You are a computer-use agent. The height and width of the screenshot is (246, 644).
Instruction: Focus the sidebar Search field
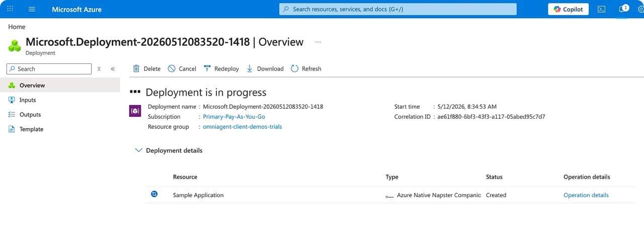point(49,69)
